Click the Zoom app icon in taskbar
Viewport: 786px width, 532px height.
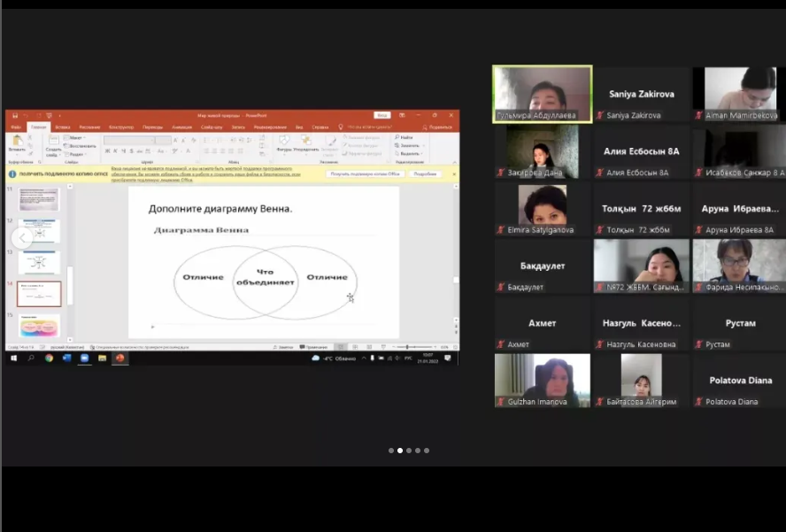tap(85, 359)
